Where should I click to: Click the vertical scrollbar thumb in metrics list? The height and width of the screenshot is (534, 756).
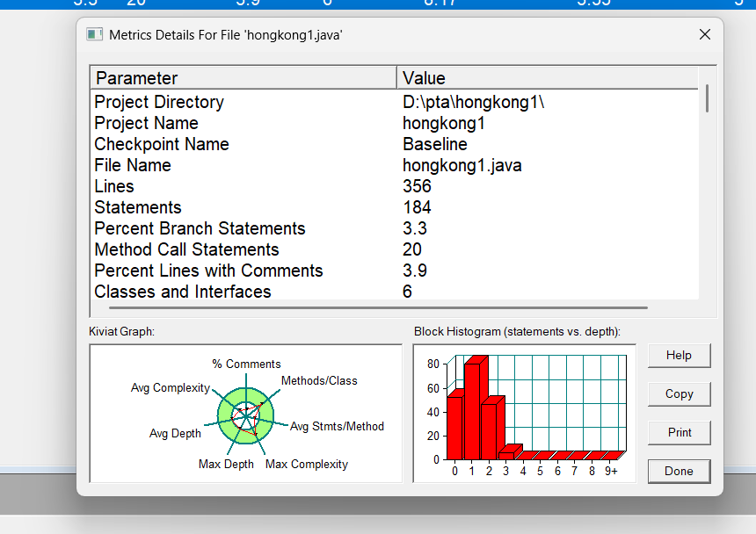(708, 98)
